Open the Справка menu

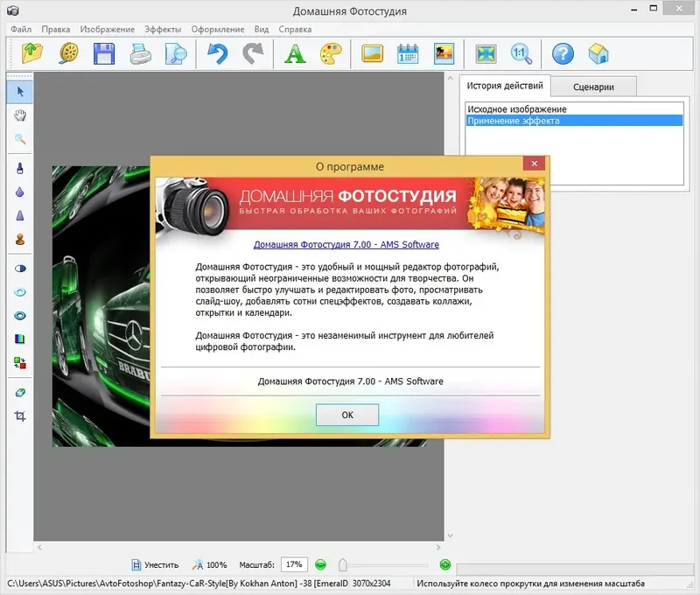(x=295, y=29)
